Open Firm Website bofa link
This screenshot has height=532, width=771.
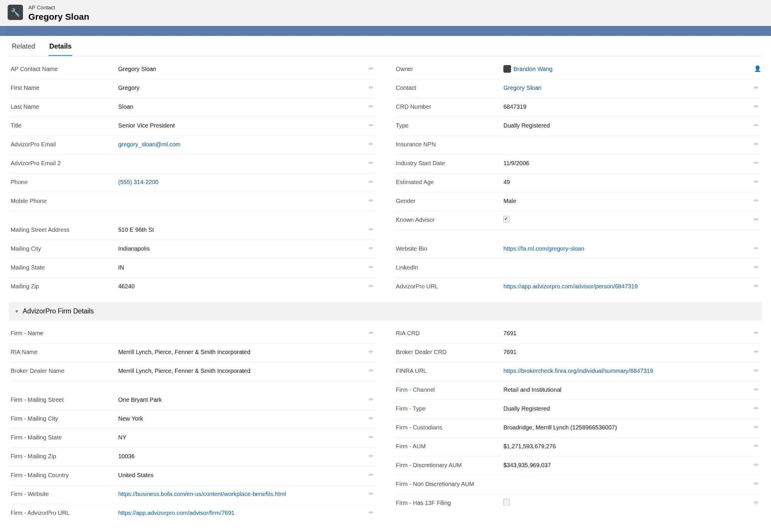[202, 494]
